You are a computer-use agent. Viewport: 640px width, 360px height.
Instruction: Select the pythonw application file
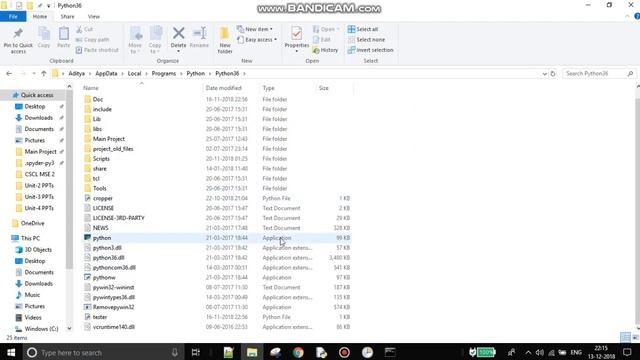coord(104,278)
